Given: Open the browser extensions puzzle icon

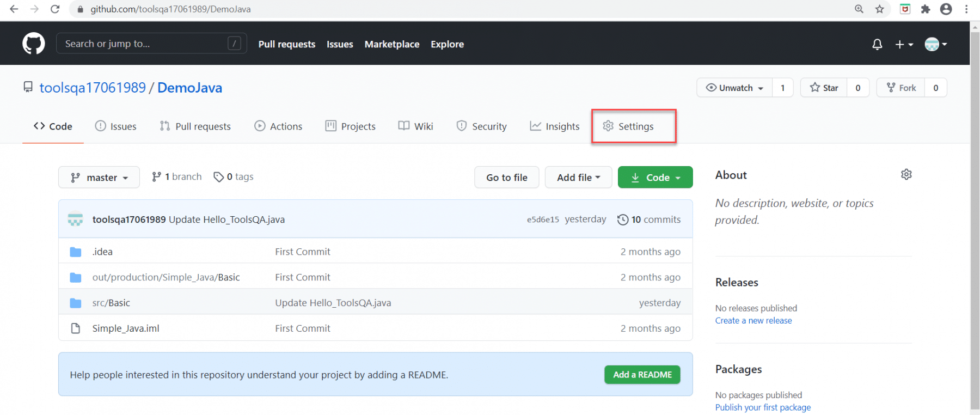Looking at the screenshot, I should [926, 9].
